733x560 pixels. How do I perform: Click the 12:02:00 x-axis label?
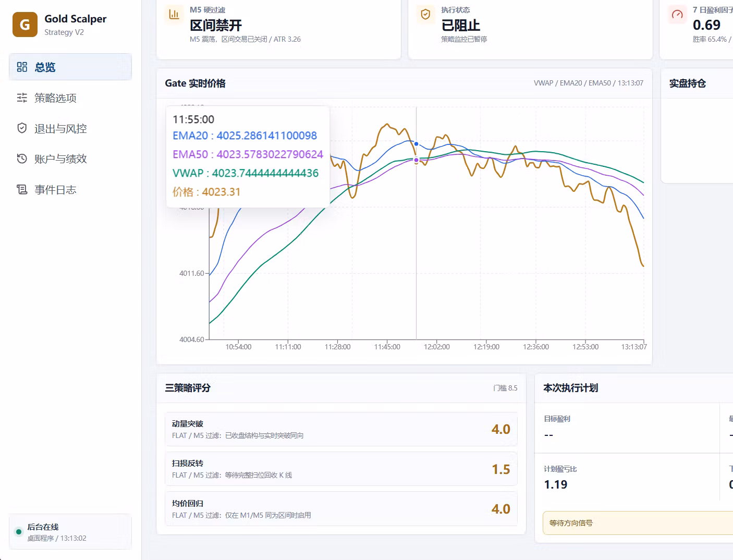pyautogui.click(x=437, y=347)
